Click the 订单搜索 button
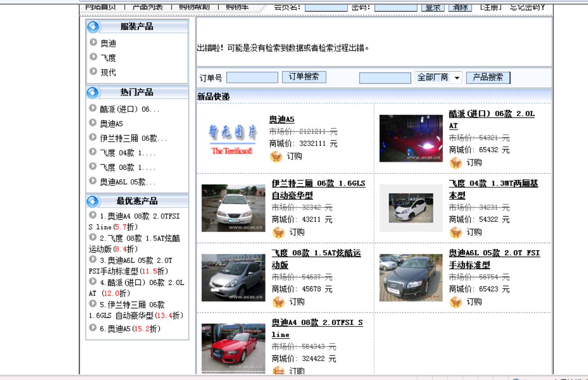This screenshot has height=380, width=588. [x=304, y=77]
